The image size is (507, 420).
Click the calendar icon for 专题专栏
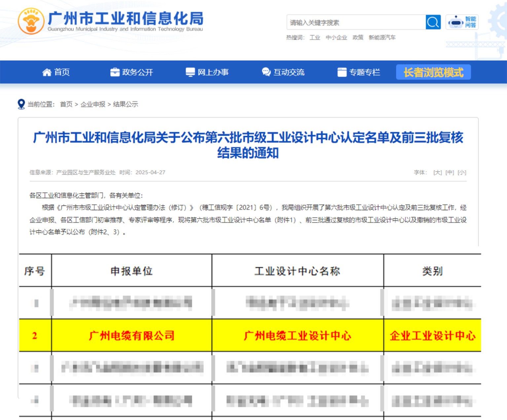click(342, 72)
